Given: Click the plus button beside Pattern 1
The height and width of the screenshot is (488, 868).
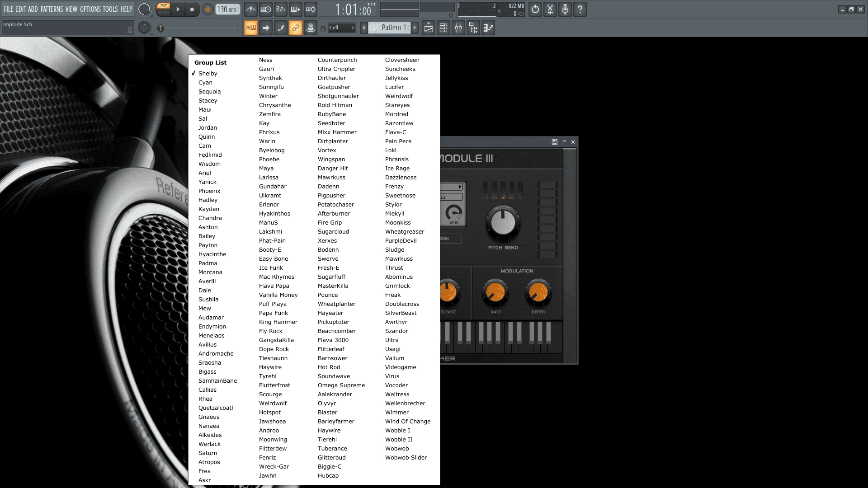Looking at the screenshot, I should click(x=415, y=28).
